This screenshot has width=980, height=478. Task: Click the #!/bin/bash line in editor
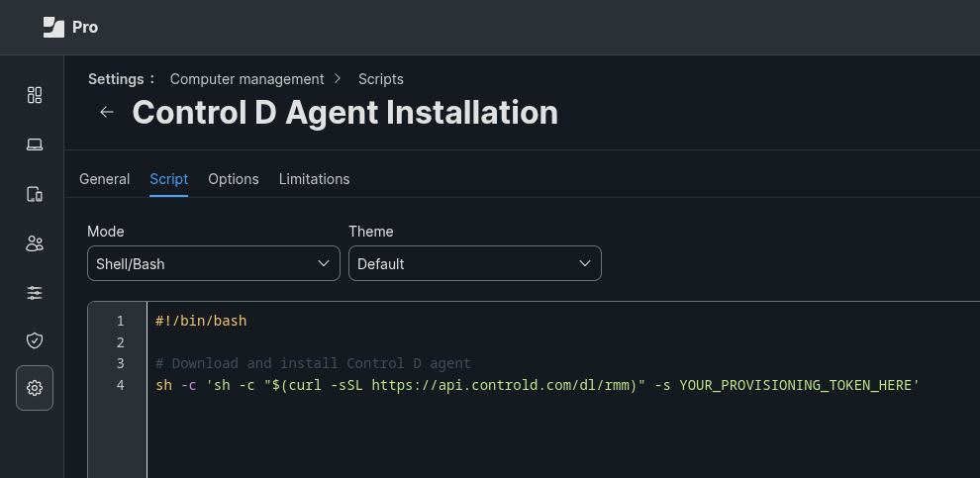201,322
